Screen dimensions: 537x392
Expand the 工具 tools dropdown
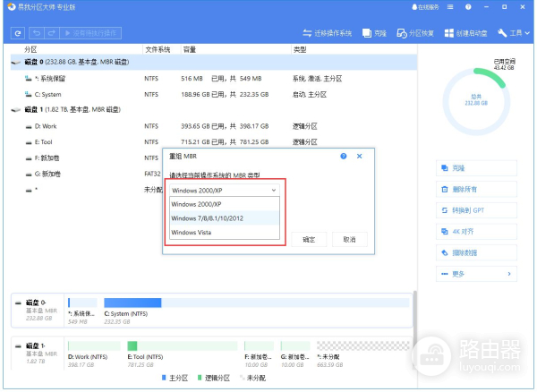(x=514, y=33)
